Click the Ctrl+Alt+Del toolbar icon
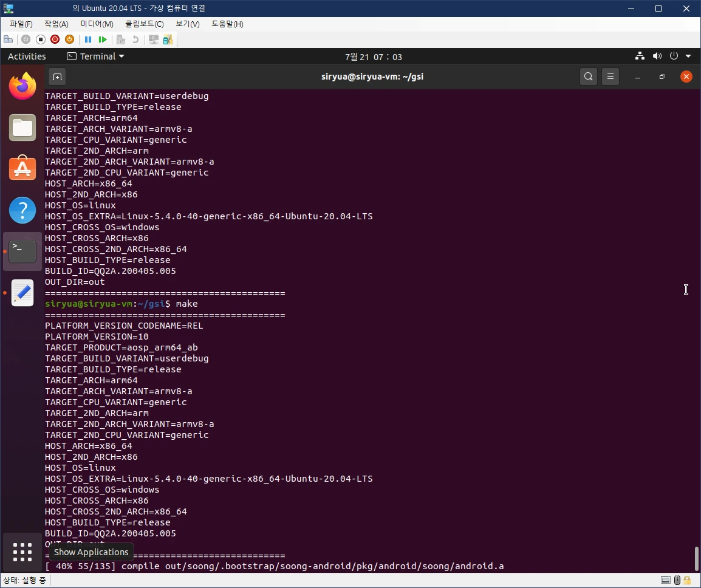This screenshot has height=588, width=701. tap(8, 39)
